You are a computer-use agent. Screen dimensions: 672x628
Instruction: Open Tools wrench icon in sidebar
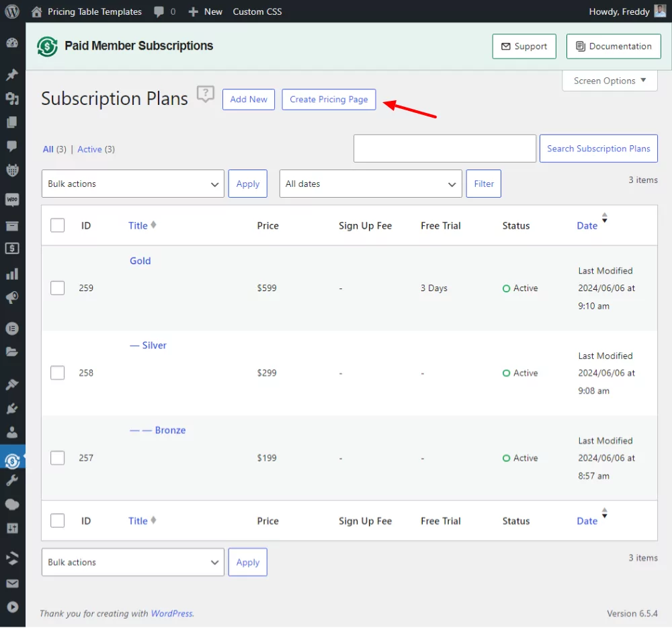click(12, 481)
